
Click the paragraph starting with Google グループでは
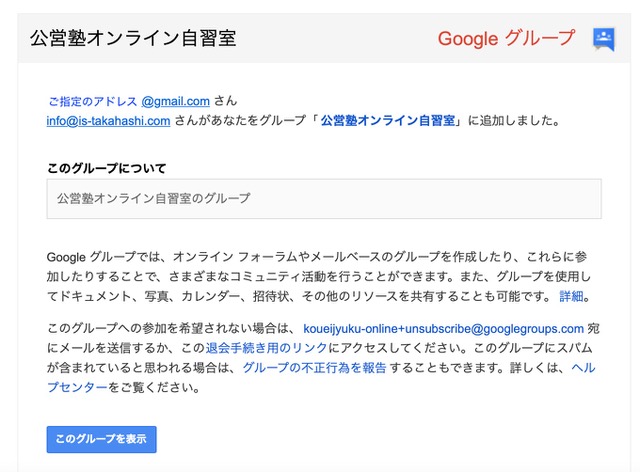click(x=319, y=276)
